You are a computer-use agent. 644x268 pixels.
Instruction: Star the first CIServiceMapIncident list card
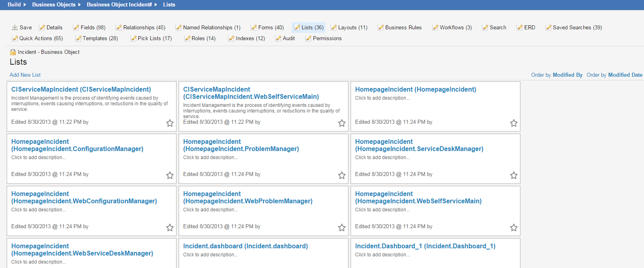coord(170,123)
